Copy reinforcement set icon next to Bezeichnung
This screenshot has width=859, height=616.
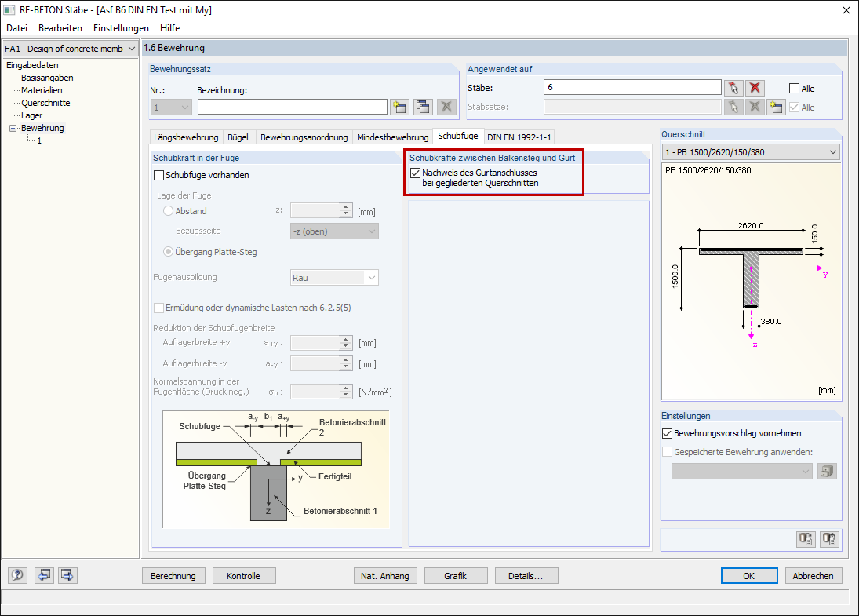pyautogui.click(x=423, y=107)
